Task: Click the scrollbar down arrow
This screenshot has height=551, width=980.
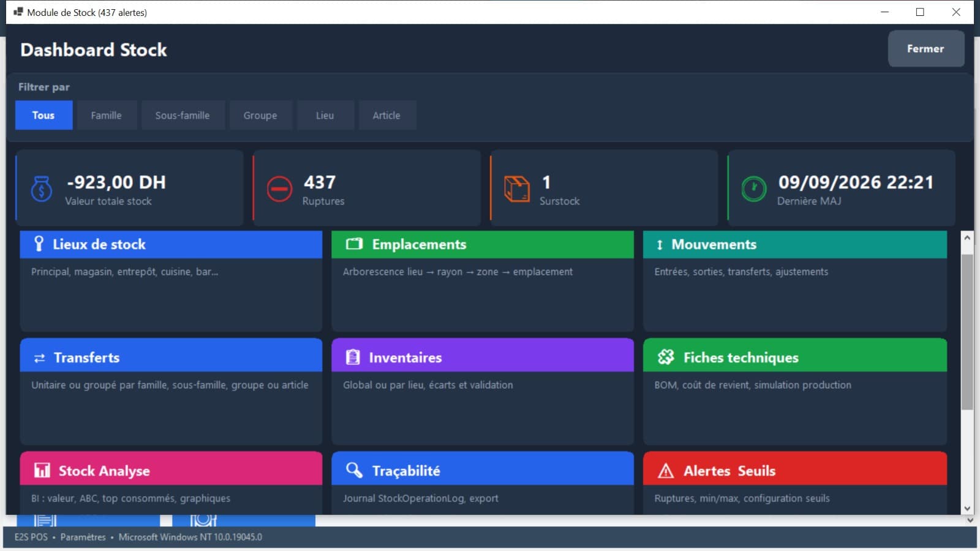Action: pos(967,508)
